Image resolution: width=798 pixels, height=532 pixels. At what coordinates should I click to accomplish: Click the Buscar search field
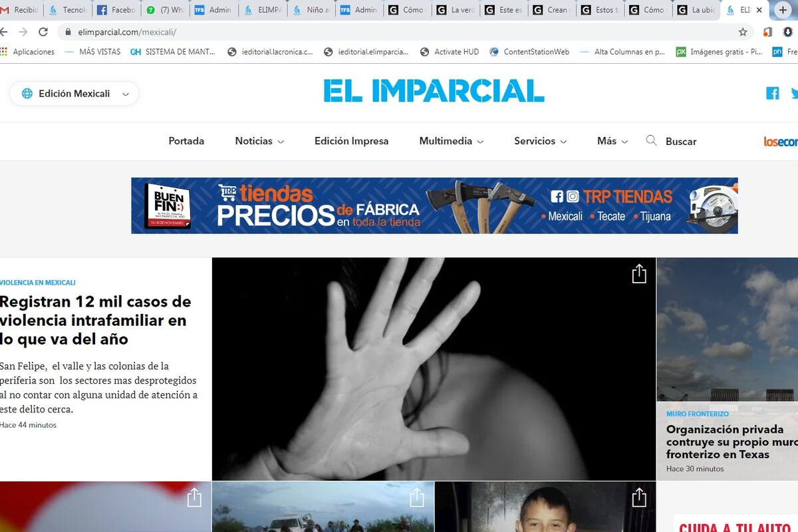coord(681,141)
